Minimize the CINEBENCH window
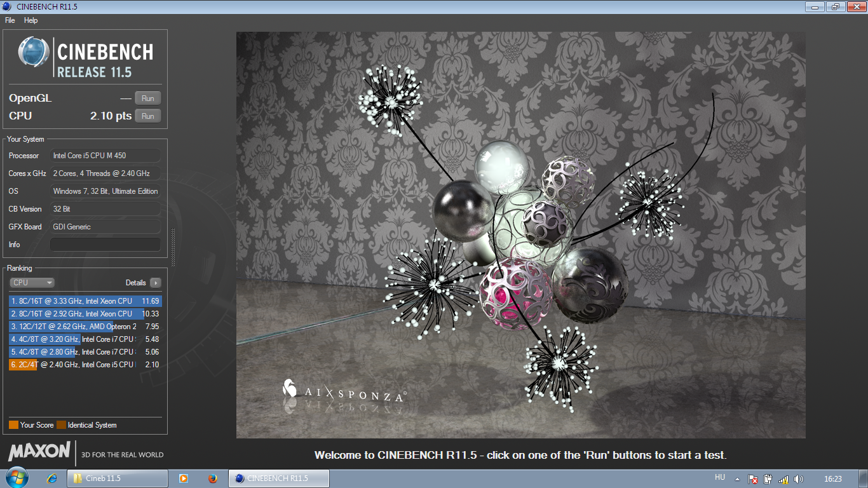The width and height of the screenshot is (868, 488). (x=815, y=6)
